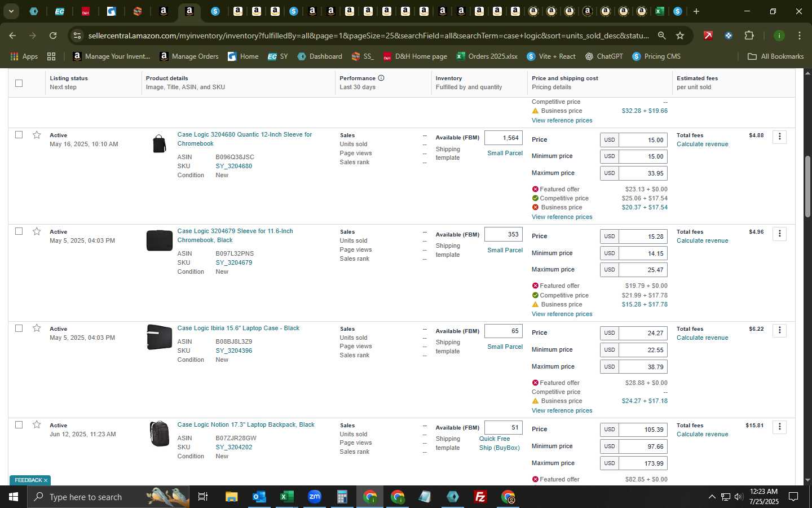Image resolution: width=812 pixels, height=508 pixels.
Task: Open the notifications center icon
Action: point(793,497)
